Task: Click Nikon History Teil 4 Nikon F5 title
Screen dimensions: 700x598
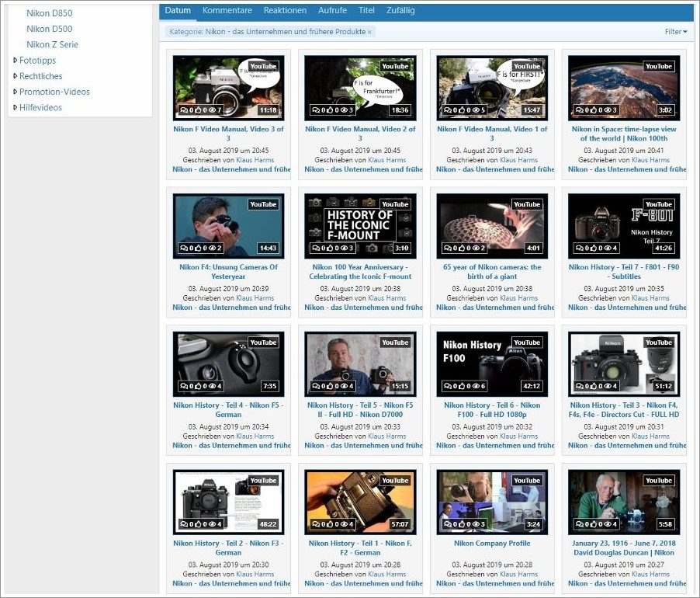Action: 228,409
